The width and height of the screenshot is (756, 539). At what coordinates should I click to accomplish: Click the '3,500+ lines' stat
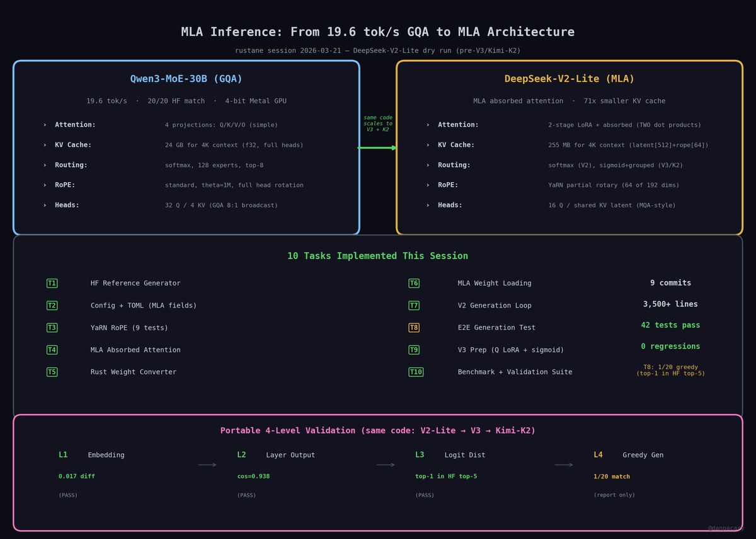(670, 304)
